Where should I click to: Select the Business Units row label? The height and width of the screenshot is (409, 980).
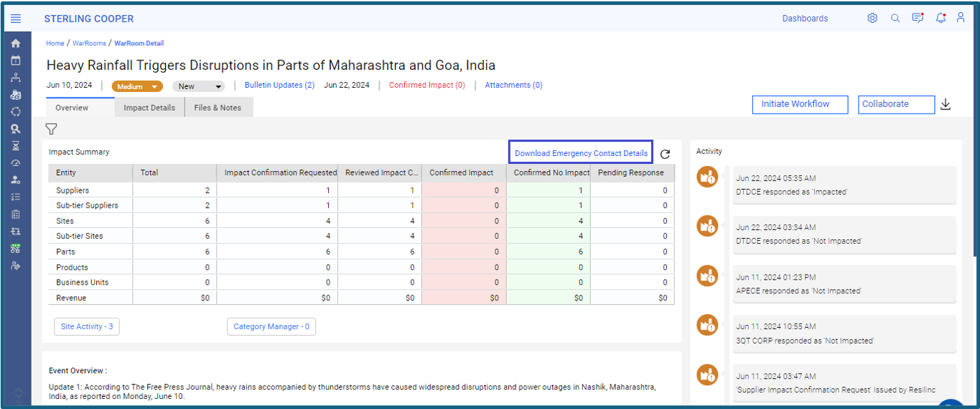83,282
